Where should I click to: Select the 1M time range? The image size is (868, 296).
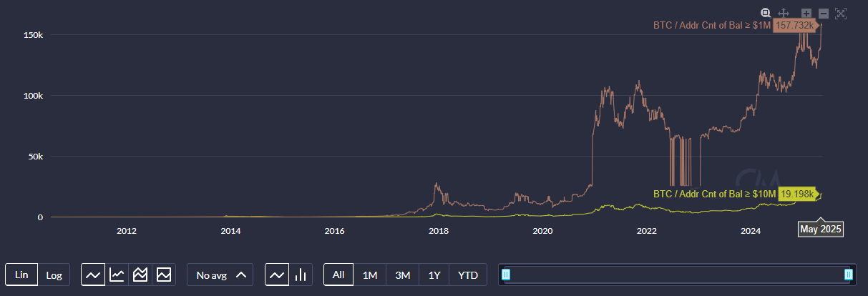[x=369, y=275]
